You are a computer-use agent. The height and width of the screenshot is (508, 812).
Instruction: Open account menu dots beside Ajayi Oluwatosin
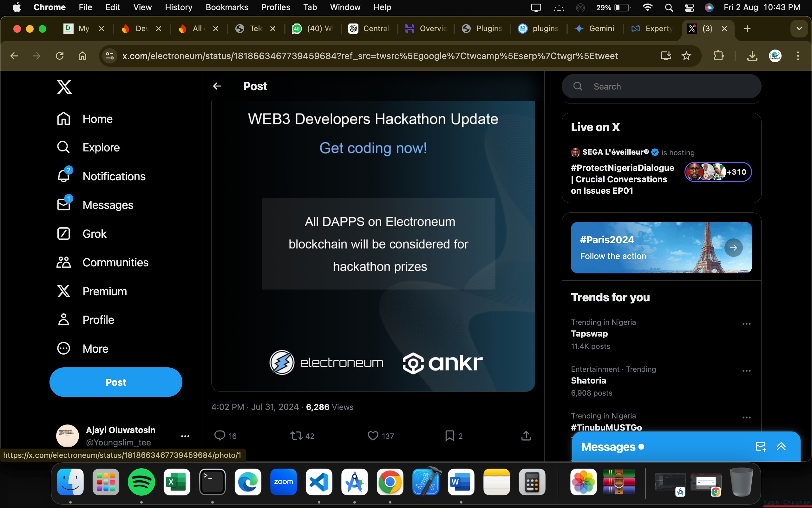(x=185, y=436)
